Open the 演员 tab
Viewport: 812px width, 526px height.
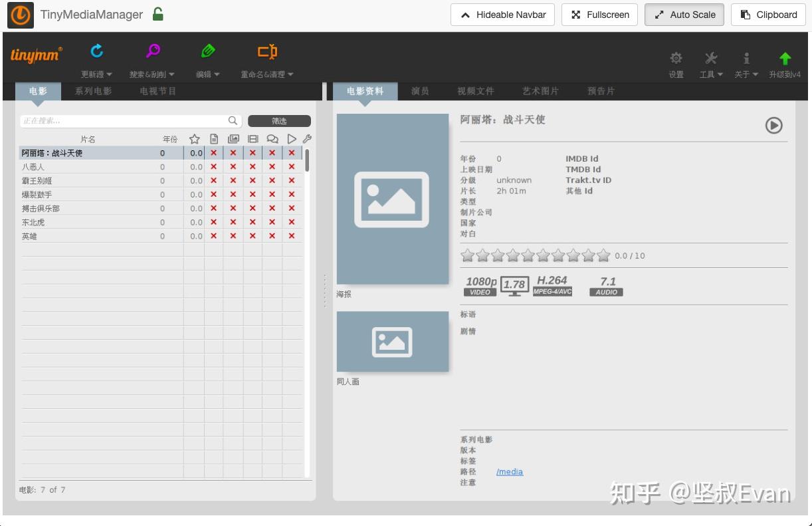click(419, 91)
